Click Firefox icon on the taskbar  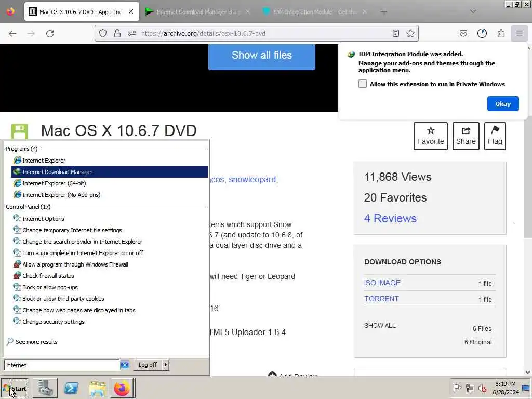(x=122, y=389)
